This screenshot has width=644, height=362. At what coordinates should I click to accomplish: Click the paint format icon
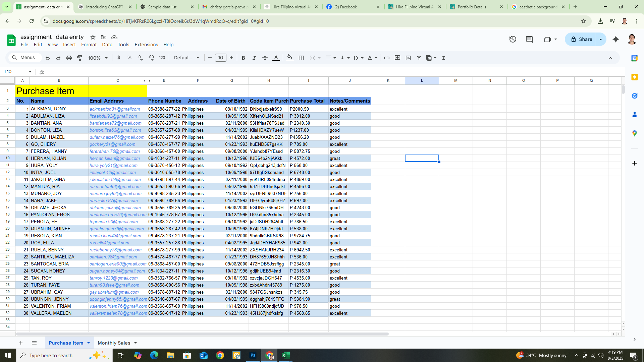tap(79, 58)
